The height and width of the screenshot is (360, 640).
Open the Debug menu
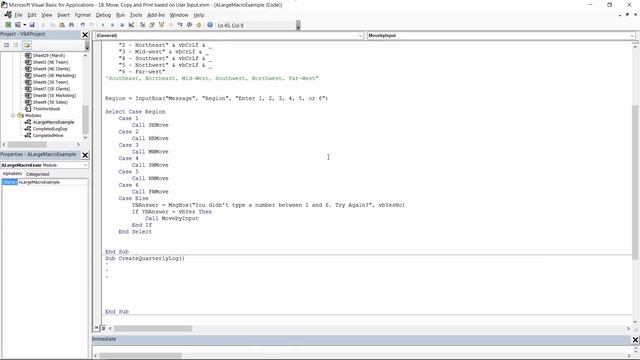103,15
